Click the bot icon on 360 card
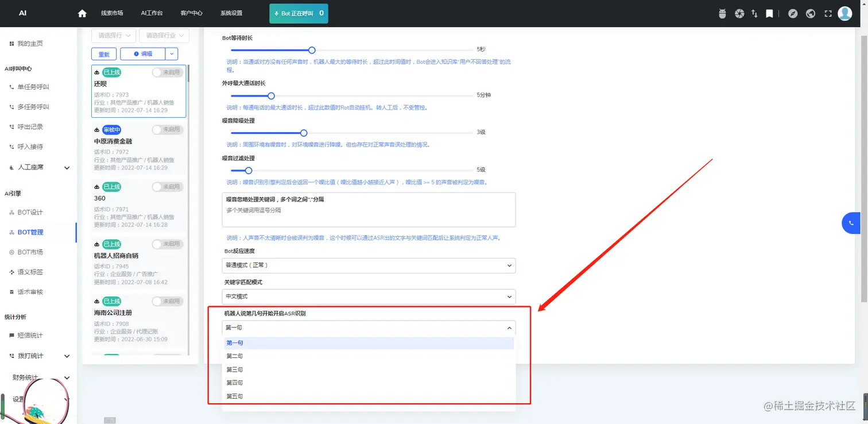Image resolution: width=868 pixels, height=424 pixels. [96, 187]
